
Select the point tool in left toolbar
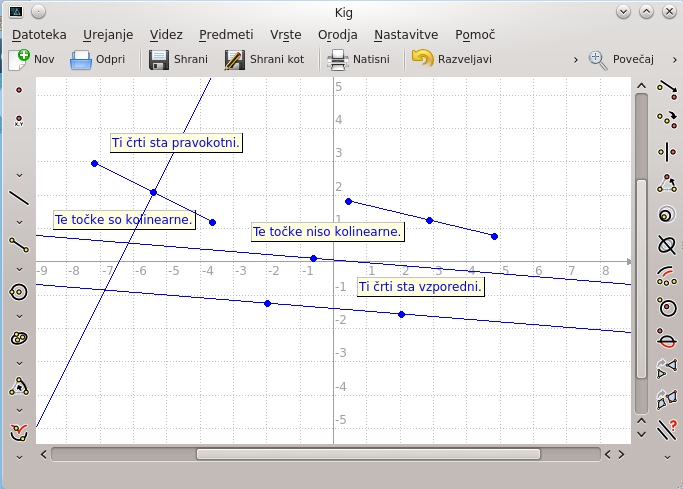(x=18, y=90)
